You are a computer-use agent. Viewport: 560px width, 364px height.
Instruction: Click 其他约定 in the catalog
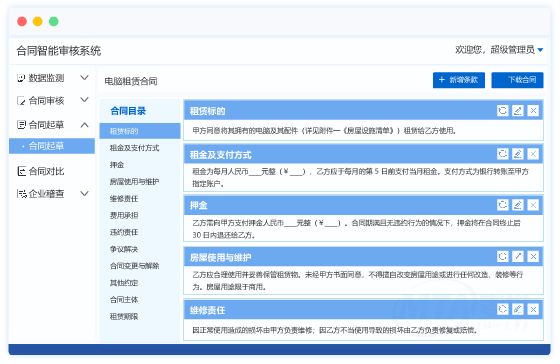[x=124, y=283]
